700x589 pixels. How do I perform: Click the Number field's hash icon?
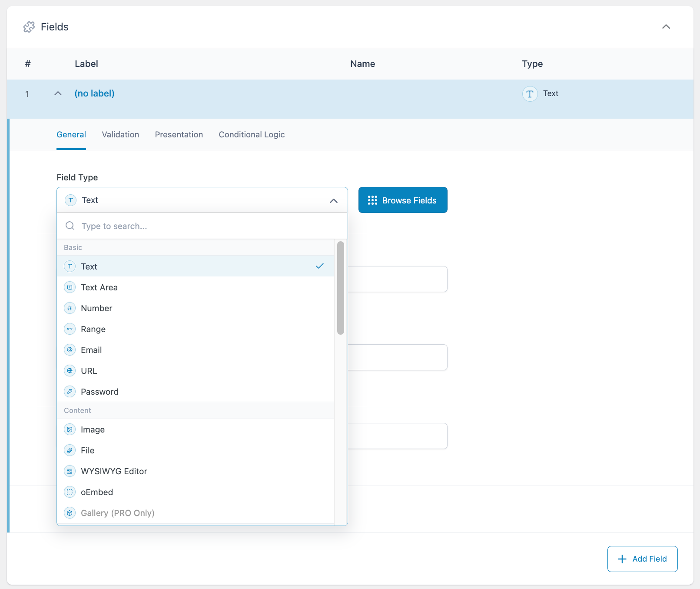coord(70,308)
